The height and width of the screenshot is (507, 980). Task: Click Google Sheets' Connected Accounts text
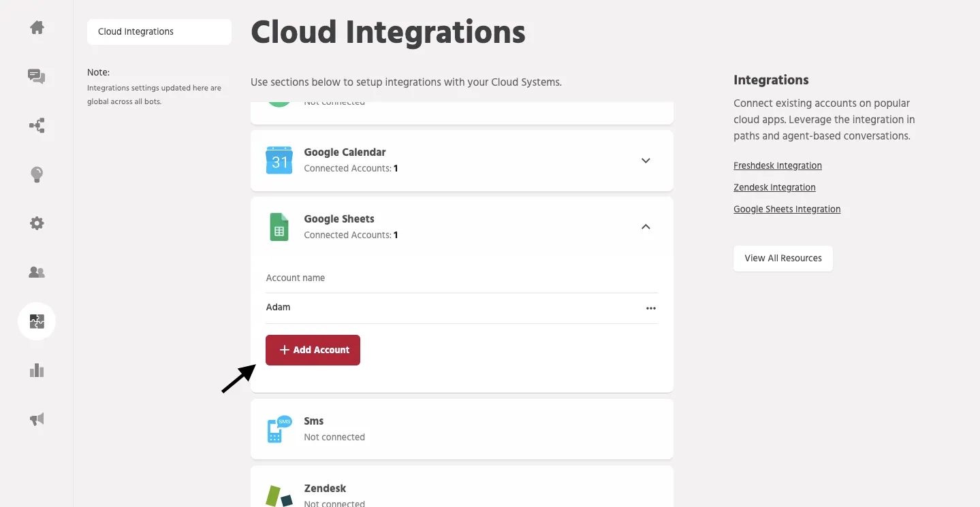[351, 235]
